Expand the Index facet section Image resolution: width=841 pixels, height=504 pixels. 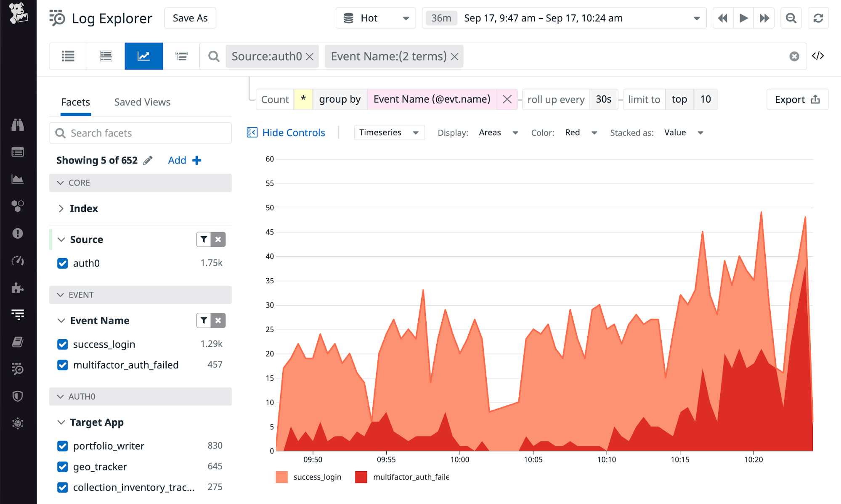point(61,208)
